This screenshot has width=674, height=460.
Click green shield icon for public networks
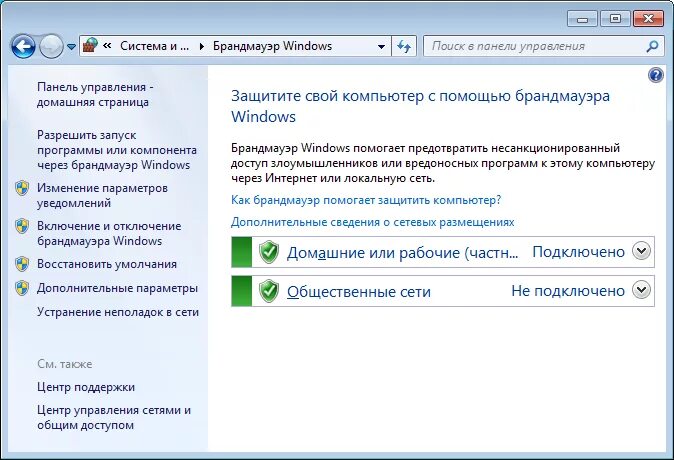click(269, 291)
